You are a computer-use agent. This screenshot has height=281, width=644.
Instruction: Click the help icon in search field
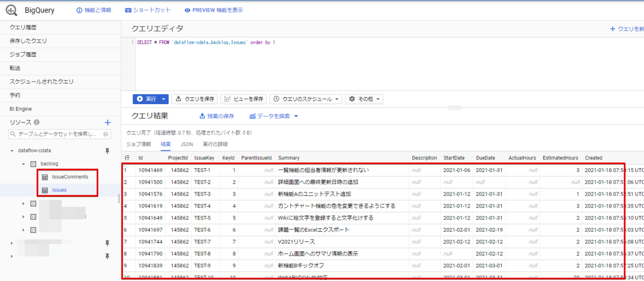click(x=106, y=134)
